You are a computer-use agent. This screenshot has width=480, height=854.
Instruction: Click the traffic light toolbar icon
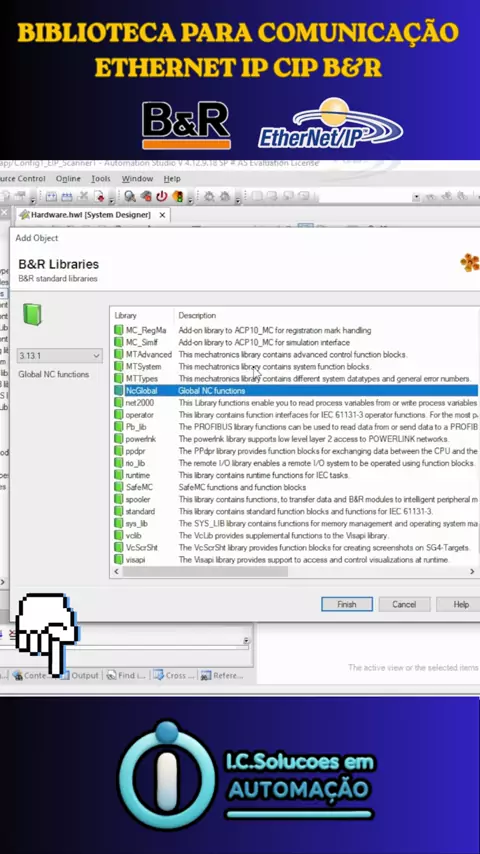pos(178,197)
